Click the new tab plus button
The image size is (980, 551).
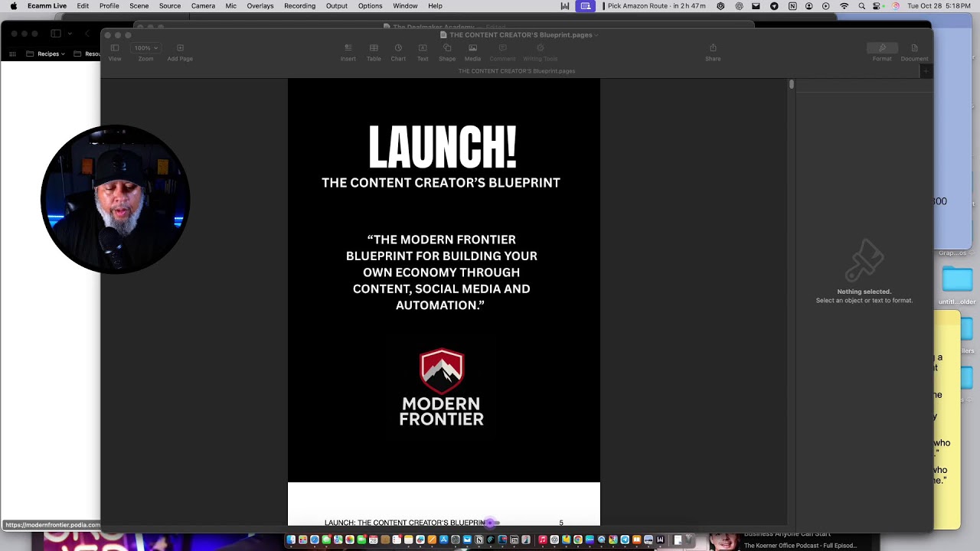pos(925,71)
